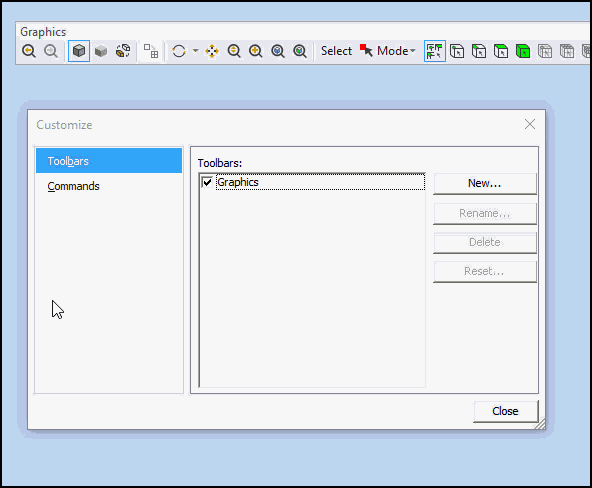Select the pan four-arrow icon

click(212, 51)
